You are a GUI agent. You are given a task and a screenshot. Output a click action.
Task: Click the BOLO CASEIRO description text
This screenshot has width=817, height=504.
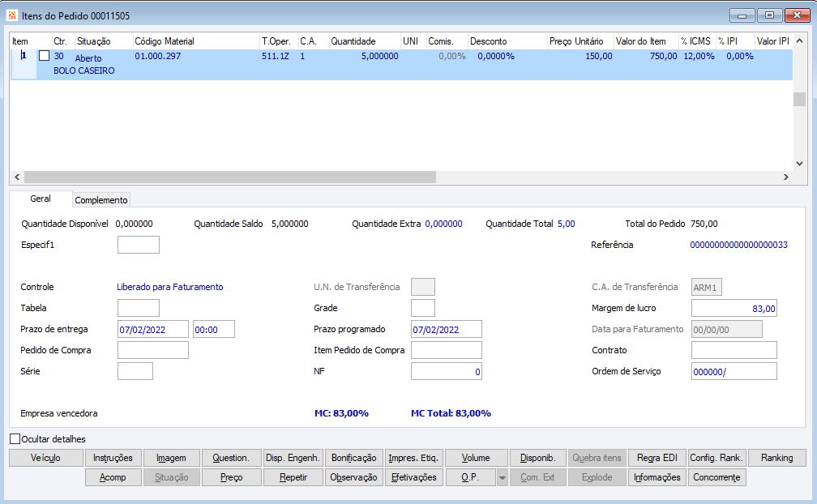click(84, 70)
